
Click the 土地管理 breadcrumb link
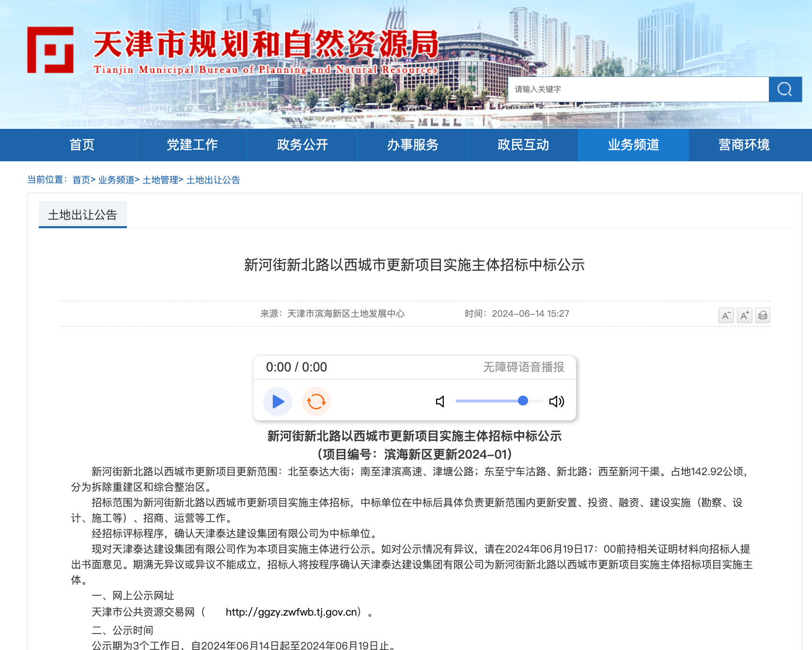pos(160,180)
